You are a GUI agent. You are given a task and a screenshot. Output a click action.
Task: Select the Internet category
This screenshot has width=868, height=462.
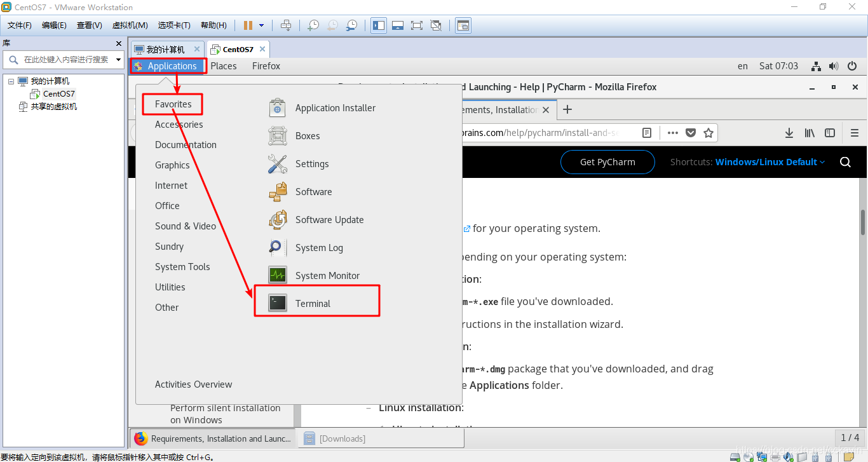(x=171, y=186)
